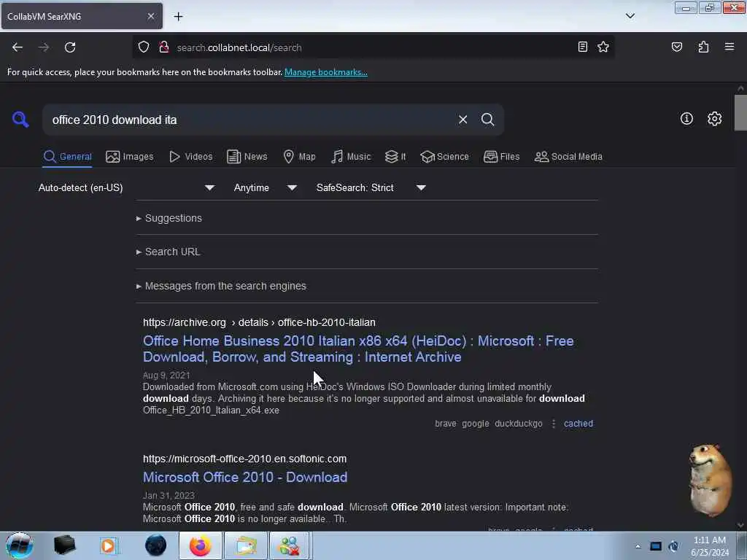747x560 pixels.
Task: Click the page vertical scrollbar thumb
Action: [x=740, y=112]
